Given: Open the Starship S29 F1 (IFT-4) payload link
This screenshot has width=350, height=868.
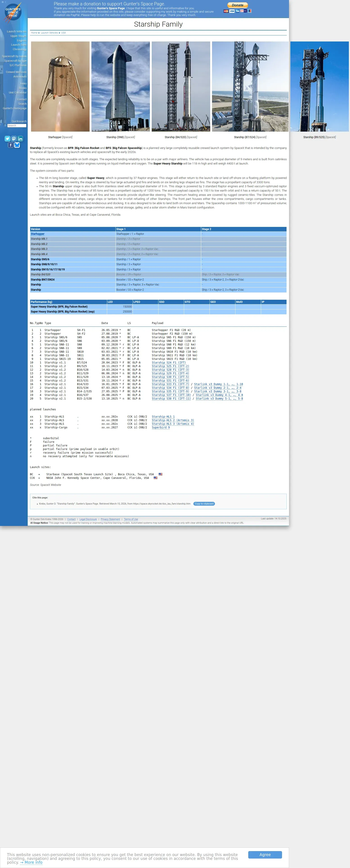Looking at the screenshot, I should pos(170,373).
